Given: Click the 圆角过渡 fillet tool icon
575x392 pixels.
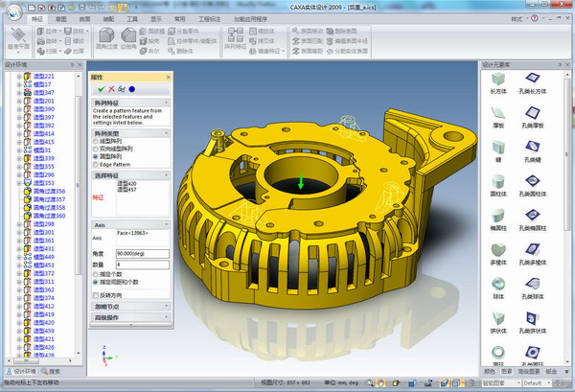Looking at the screenshot, I should tap(106, 38).
